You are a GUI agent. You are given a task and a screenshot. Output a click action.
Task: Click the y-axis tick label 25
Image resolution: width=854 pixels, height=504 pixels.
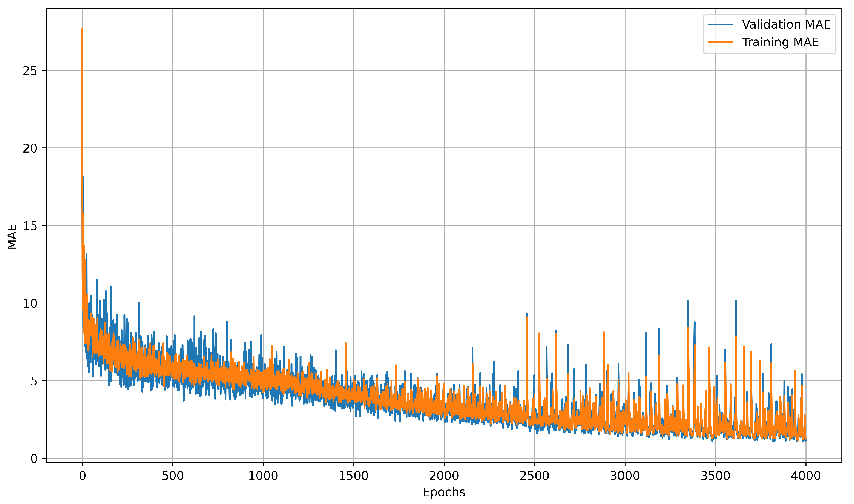[30, 71]
